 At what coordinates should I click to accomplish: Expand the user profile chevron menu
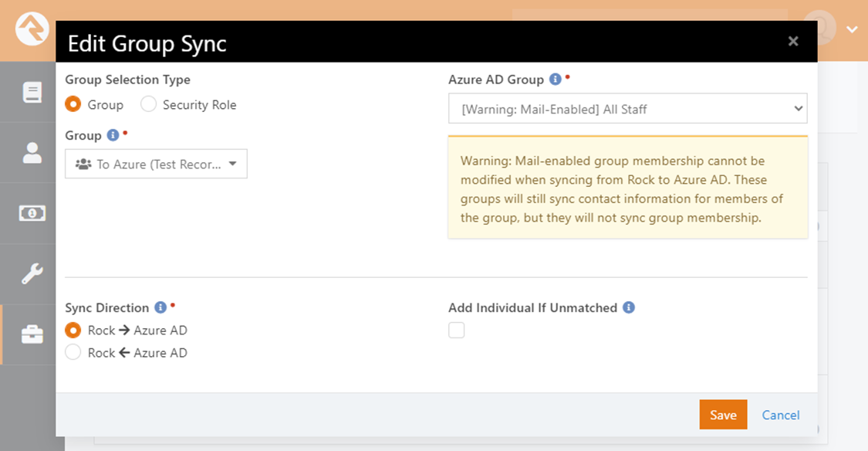click(852, 29)
